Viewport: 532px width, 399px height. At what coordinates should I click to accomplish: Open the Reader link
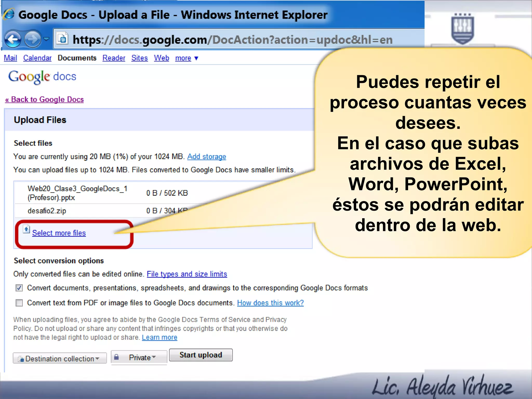point(114,58)
